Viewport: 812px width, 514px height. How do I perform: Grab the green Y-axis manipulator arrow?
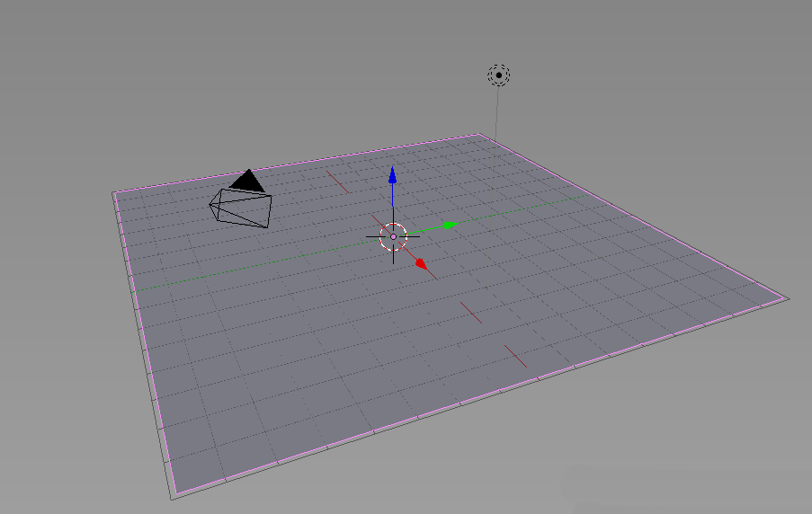coord(451,226)
